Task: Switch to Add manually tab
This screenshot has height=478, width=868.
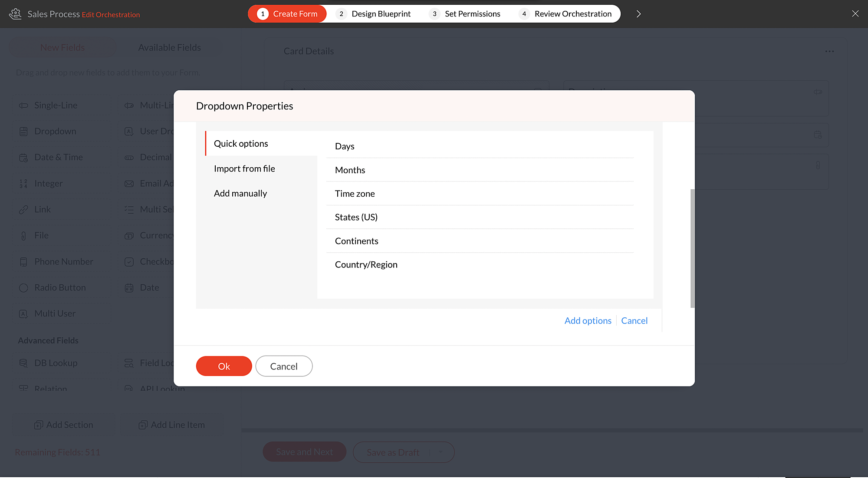Action: pyautogui.click(x=240, y=193)
